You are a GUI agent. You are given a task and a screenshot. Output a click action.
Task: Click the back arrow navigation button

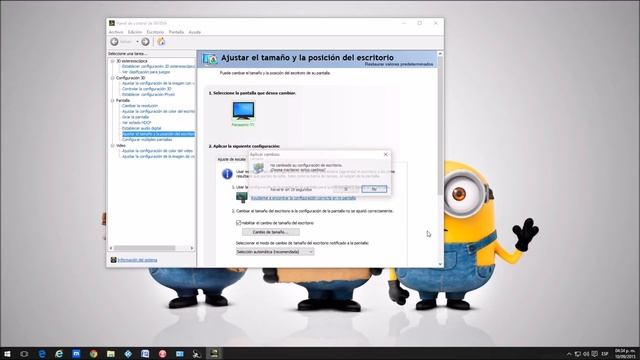pyautogui.click(x=114, y=42)
